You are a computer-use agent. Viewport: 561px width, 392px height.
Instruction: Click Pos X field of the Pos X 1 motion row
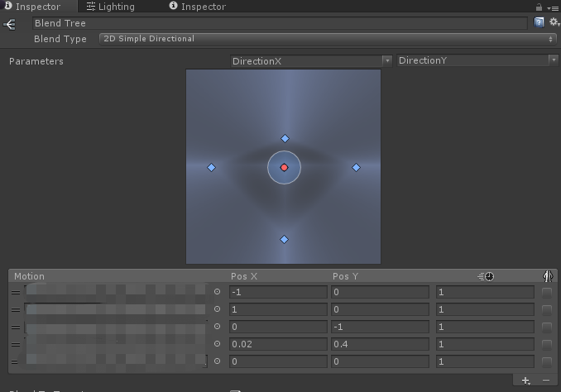[x=278, y=309]
